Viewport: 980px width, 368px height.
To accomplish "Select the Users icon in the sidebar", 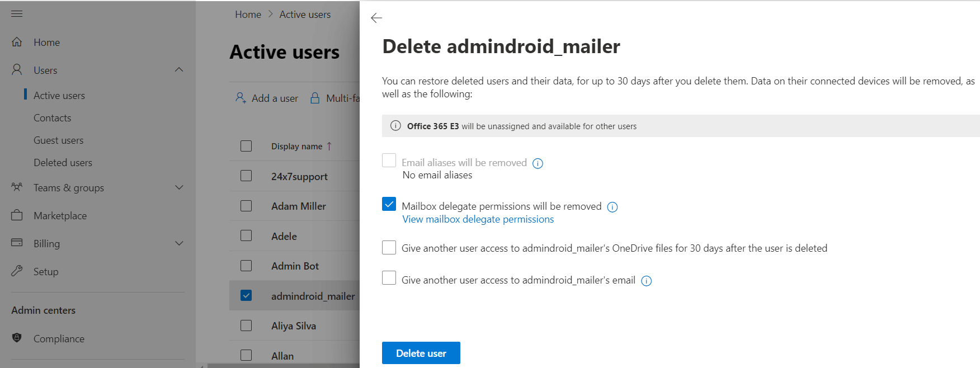I will click(16, 69).
